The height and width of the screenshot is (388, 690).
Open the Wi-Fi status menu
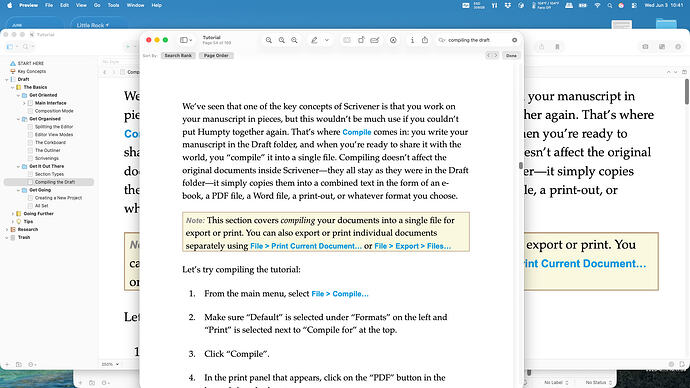pos(597,5)
